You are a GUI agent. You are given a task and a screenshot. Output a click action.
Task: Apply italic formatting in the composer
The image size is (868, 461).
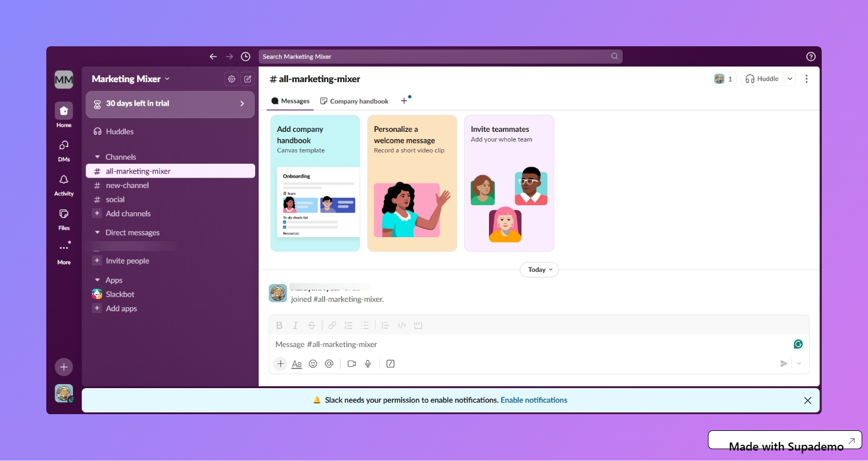[x=296, y=325]
